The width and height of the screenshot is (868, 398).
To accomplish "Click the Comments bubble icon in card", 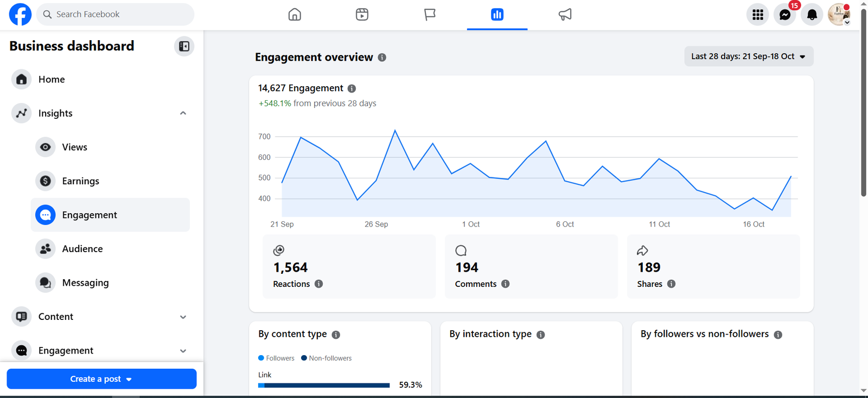I will click(x=461, y=250).
